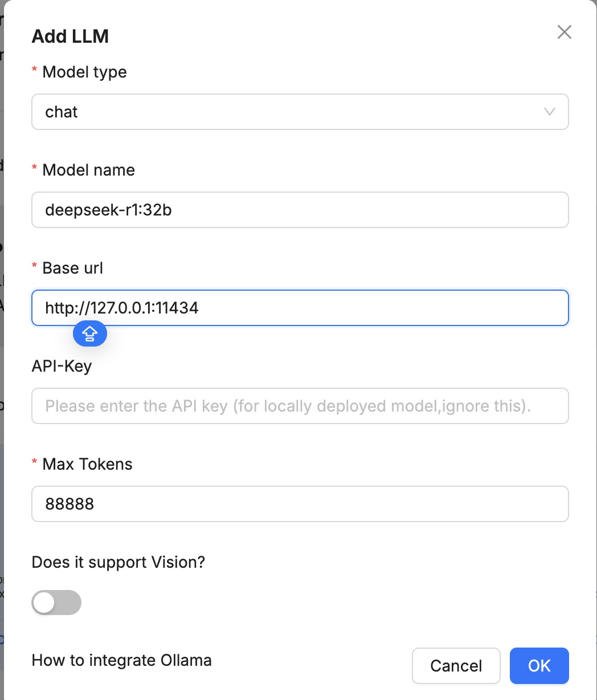The image size is (597, 700).
Task: Click the blue arrow icon under Base url
Action: [x=90, y=335]
